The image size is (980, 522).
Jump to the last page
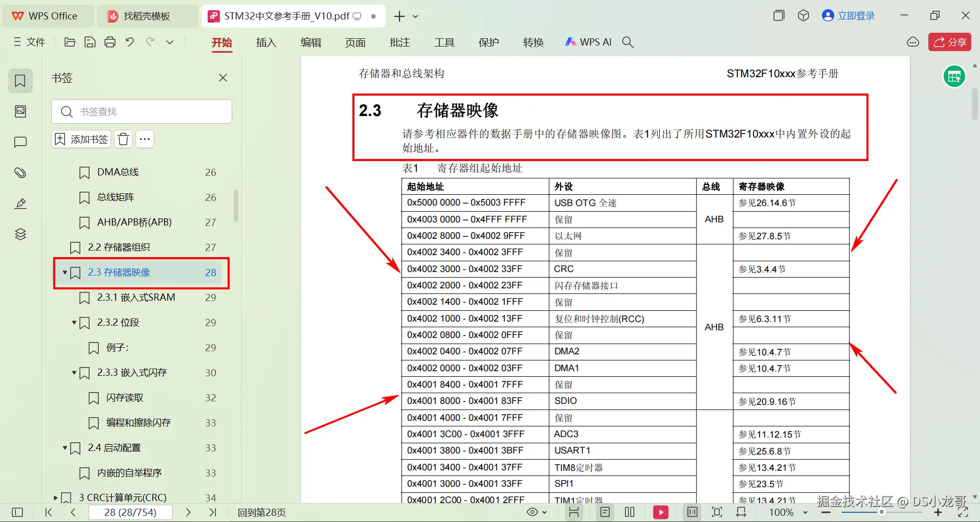point(213,512)
